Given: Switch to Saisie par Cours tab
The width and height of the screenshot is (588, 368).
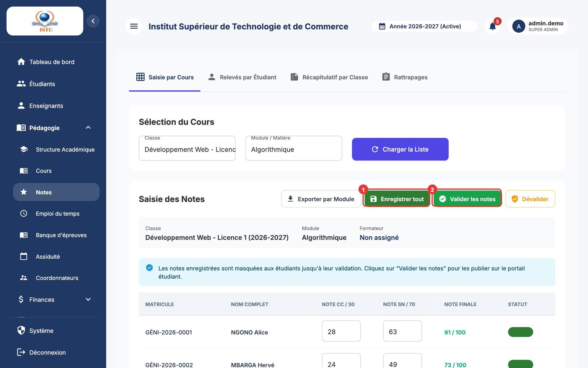Looking at the screenshot, I should pos(165,77).
